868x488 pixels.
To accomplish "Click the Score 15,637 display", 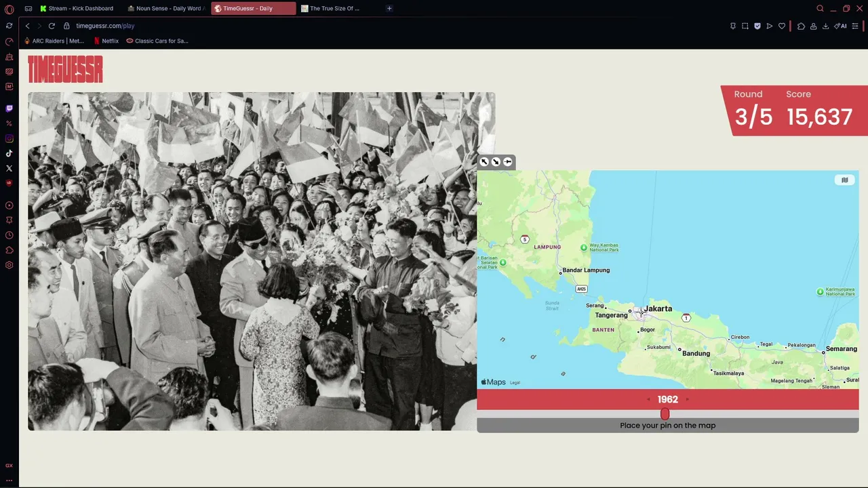I will [x=819, y=110].
